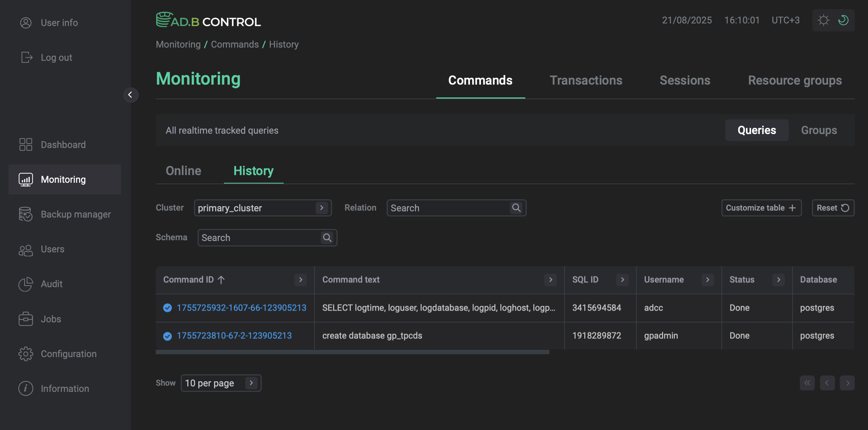868x430 pixels.
Task: Switch to the Transactions tab
Action: pyautogui.click(x=586, y=80)
